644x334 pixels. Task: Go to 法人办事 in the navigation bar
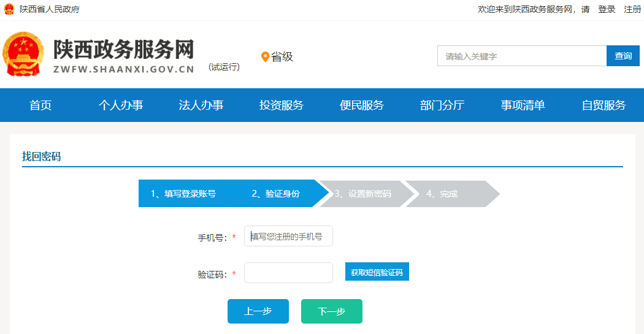[x=201, y=105]
